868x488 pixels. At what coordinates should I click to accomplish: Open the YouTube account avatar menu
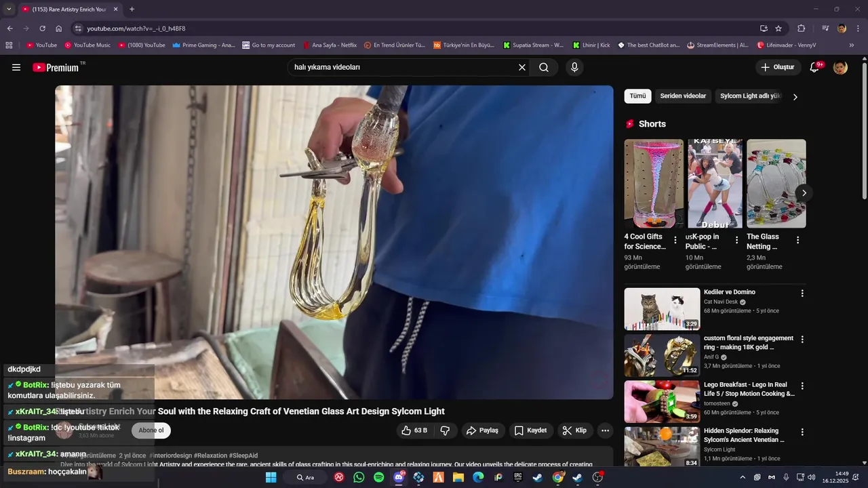(x=840, y=67)
